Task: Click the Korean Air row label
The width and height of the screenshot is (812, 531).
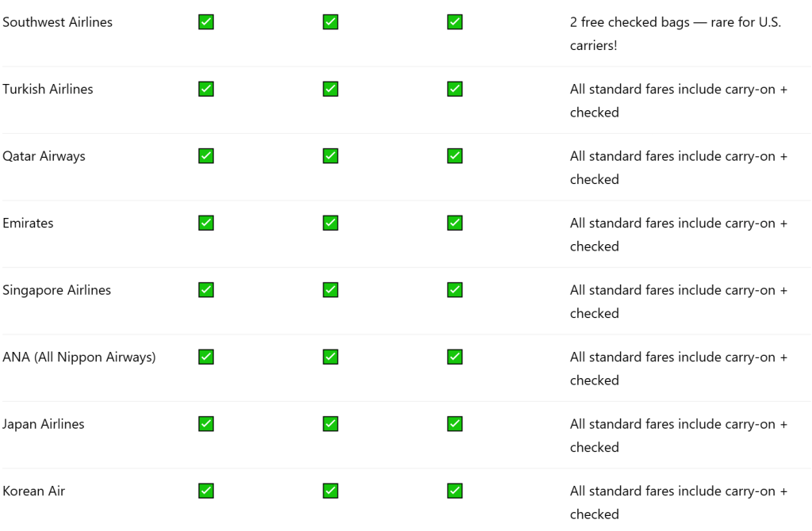Action: 33,491
